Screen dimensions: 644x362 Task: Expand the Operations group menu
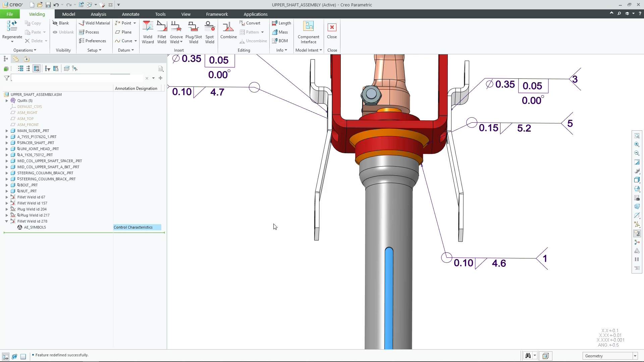click(25, 50)
